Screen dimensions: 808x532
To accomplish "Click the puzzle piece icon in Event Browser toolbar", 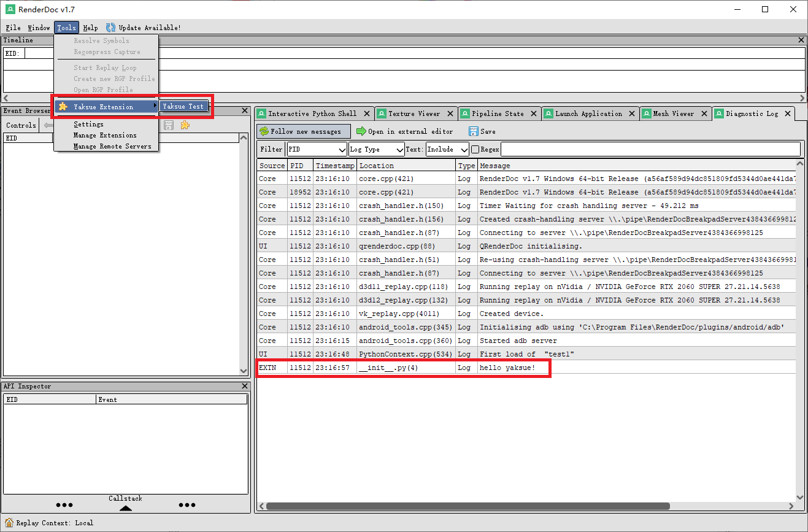I will 183,125.
